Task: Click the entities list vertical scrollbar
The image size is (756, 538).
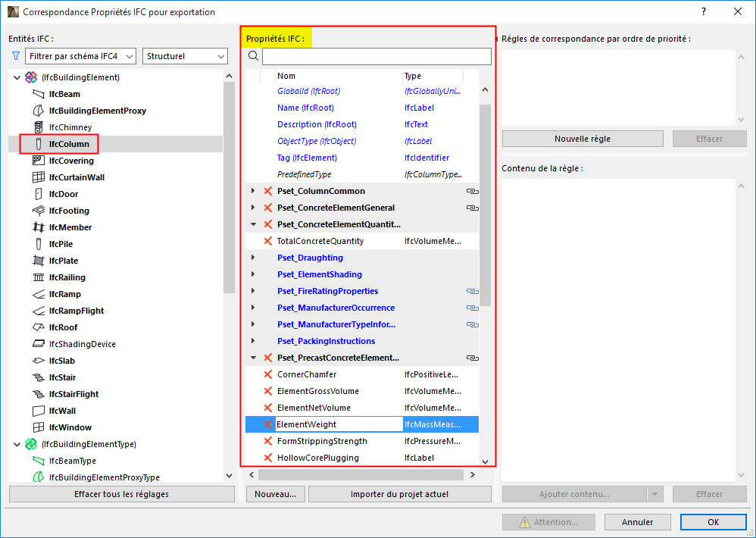Action: click(x=229, y=189)
